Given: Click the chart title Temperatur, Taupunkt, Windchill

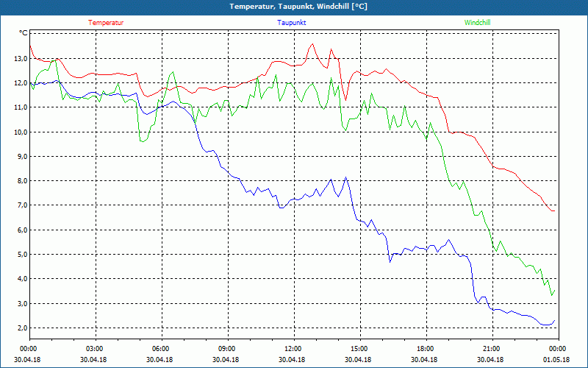Looking at the screenshot, I should 298,7.
